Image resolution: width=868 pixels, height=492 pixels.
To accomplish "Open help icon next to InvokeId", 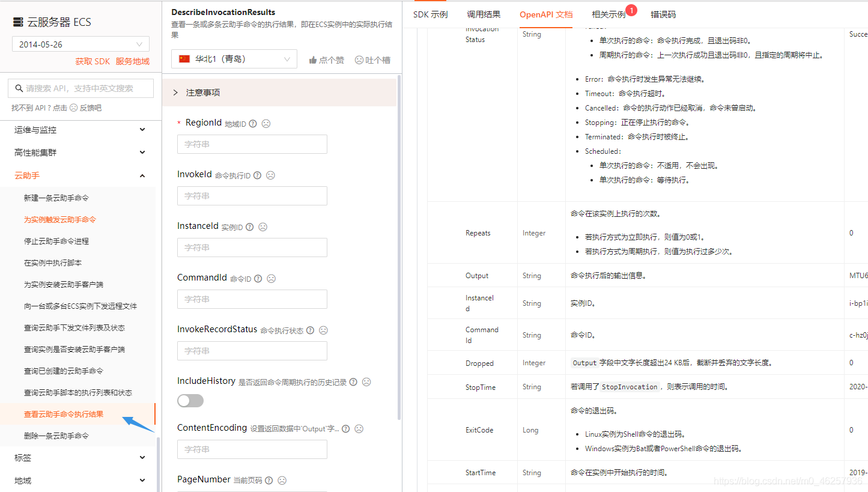I will click(x=257, y=175).
